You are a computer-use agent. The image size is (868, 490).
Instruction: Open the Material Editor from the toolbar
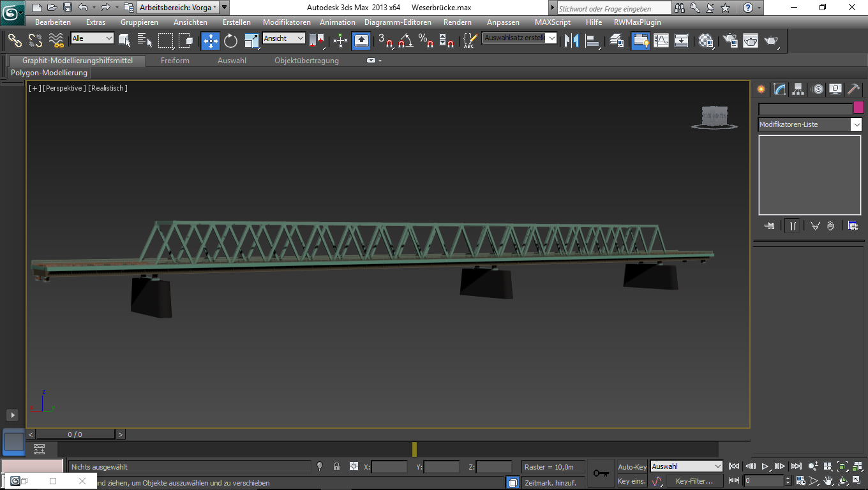coord(705,41)
